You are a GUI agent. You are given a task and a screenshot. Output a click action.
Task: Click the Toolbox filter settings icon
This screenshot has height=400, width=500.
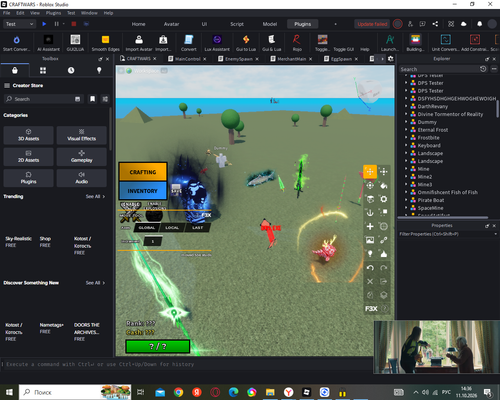point(105,99)
